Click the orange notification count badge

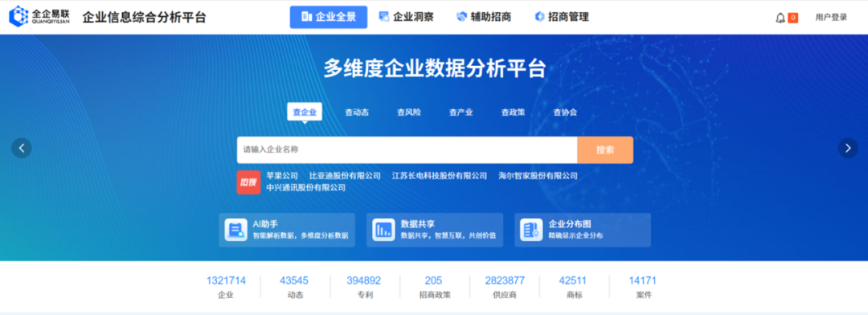tap(792, 18)
